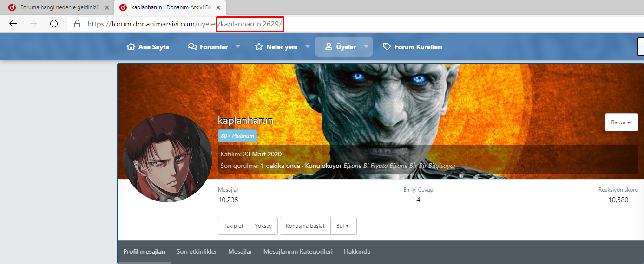Viewport: 644px width, 264px height.
Task: Switch to the Hakkında tab
Action: pyautogui.click(x=357, y=251)
